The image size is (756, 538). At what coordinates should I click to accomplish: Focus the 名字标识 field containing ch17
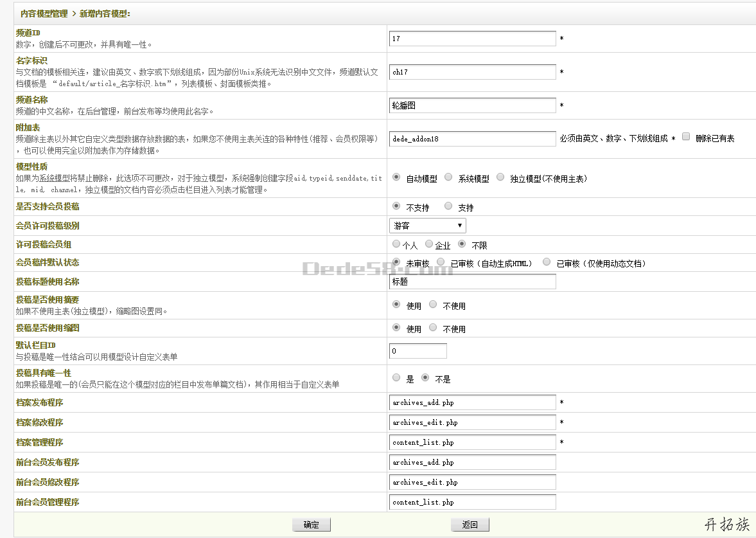(473, 72)
